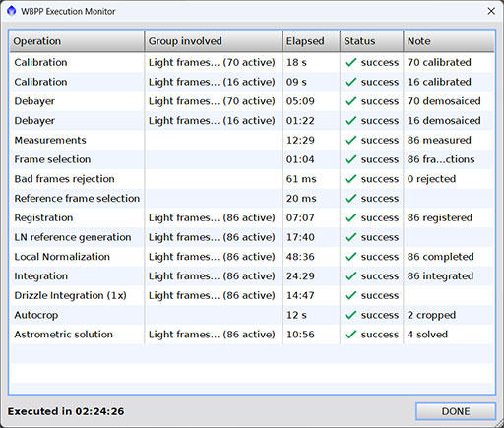The image size is (504, 428).
Task: Click the 48:36 elapsed time value
Action: tap(300, 257)
